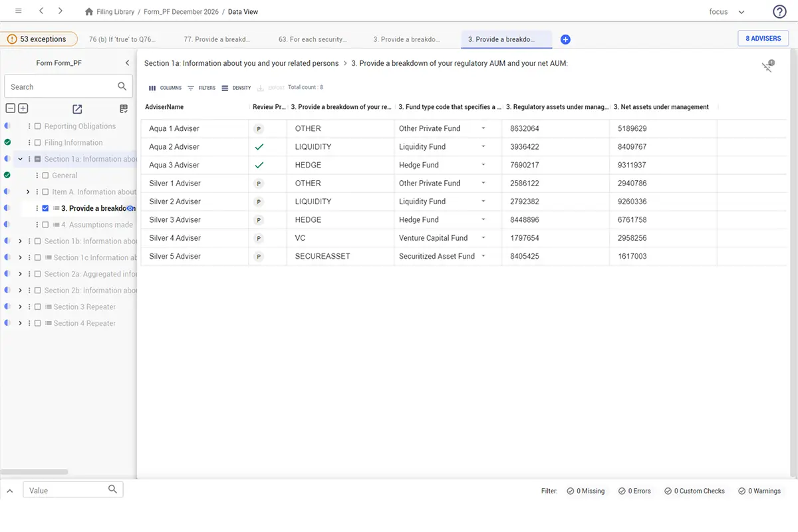Image resolution: width=798 pixels, height=532 pixels.
Task: Click the blue plus add-tab button
Action: 565,40
